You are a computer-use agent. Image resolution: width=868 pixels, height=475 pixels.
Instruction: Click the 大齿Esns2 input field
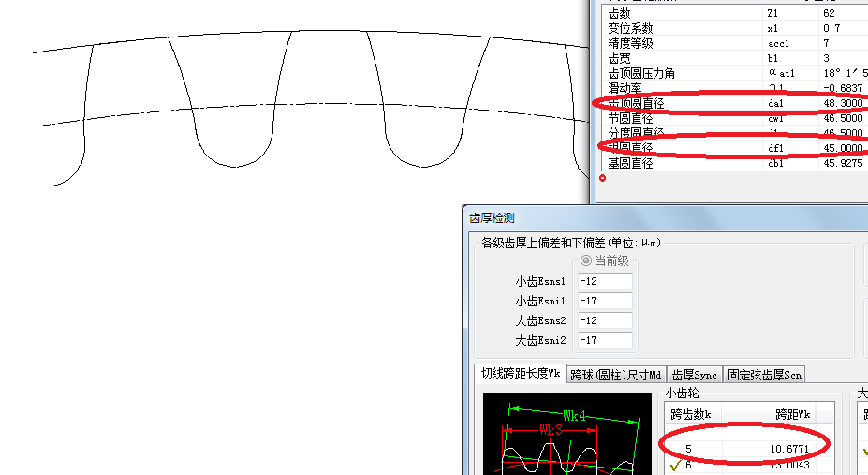605,320
